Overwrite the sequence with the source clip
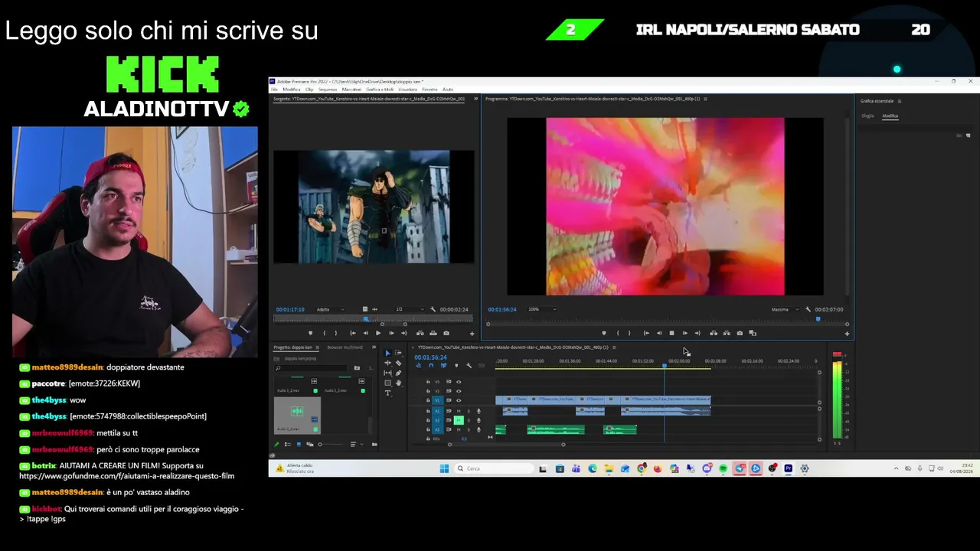 pos(433,333)
